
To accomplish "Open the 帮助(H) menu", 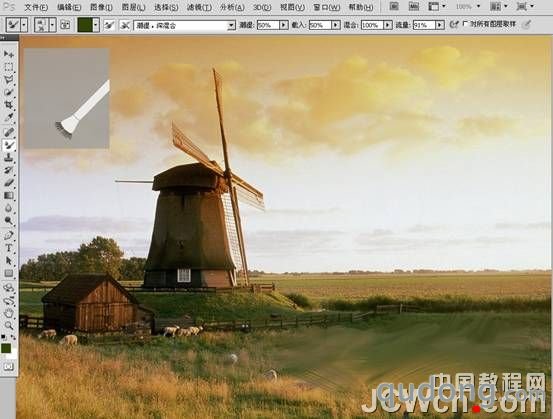I will tap(360, 7).
